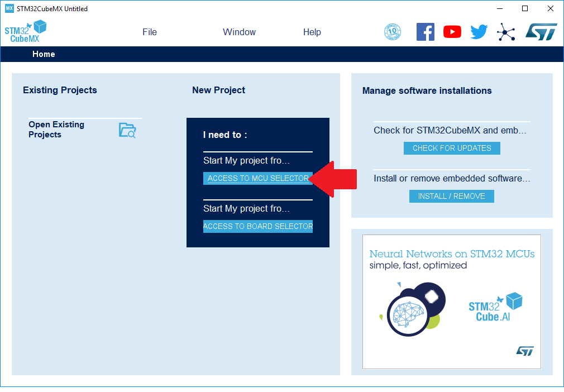
Task: Click the STM32CubeMX logo
Action: pyautogui.click(x=26, y=31)
